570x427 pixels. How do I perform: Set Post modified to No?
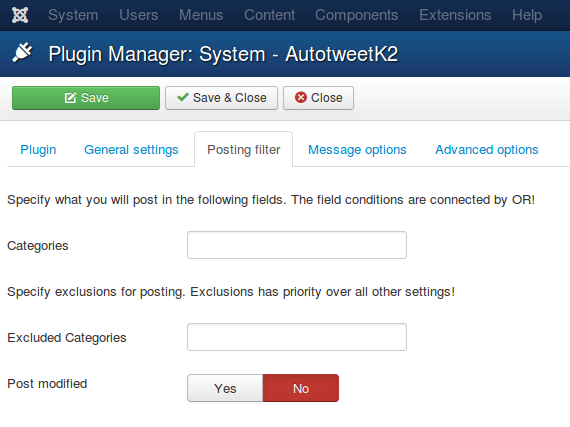[x=301, y=388]
